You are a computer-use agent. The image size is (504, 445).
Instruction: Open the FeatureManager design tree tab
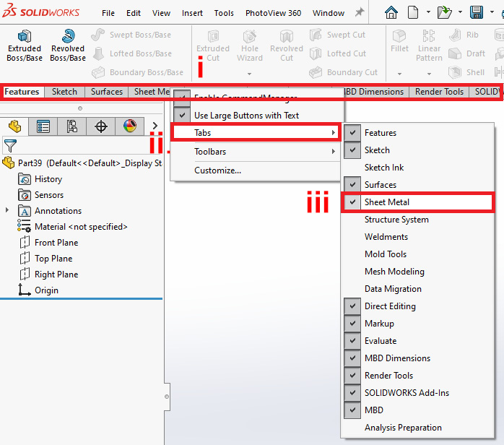click(x=14, y=126)
